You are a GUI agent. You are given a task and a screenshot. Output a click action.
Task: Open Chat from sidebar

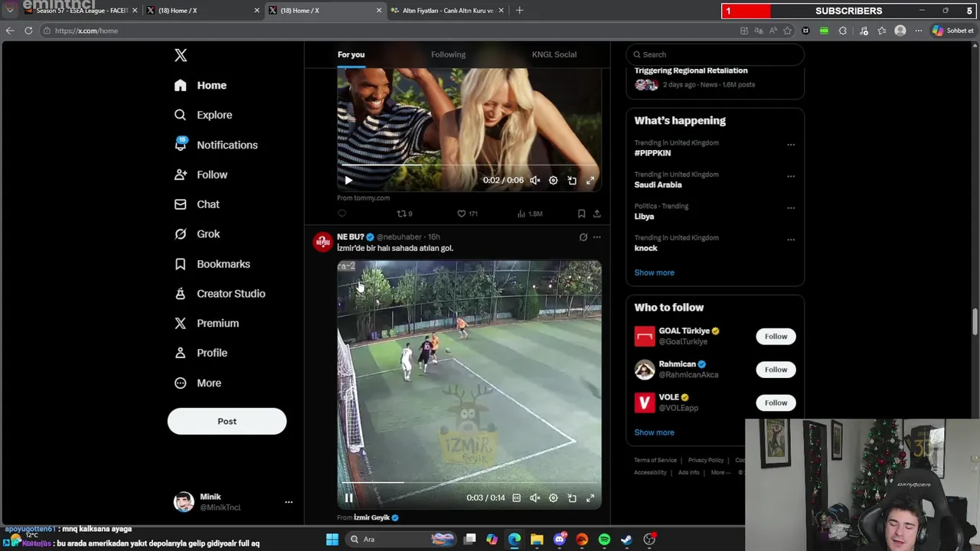click(x=197, y=204)
